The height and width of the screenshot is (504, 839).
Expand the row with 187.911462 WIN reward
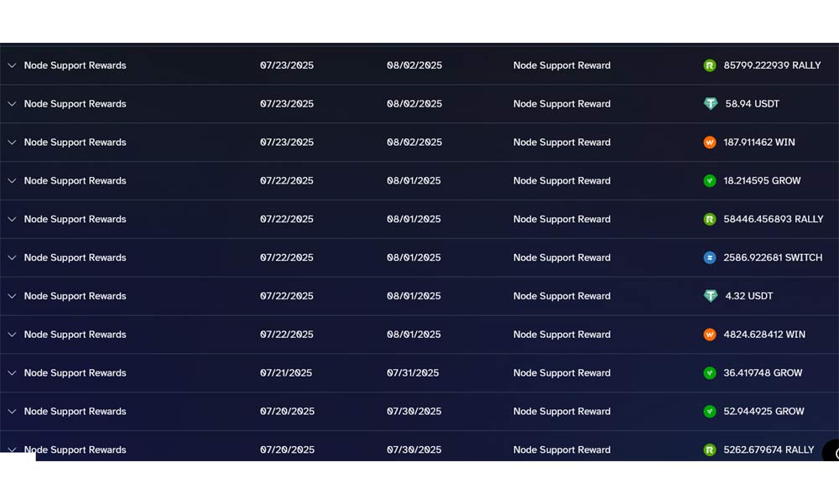tap(12, 143)
